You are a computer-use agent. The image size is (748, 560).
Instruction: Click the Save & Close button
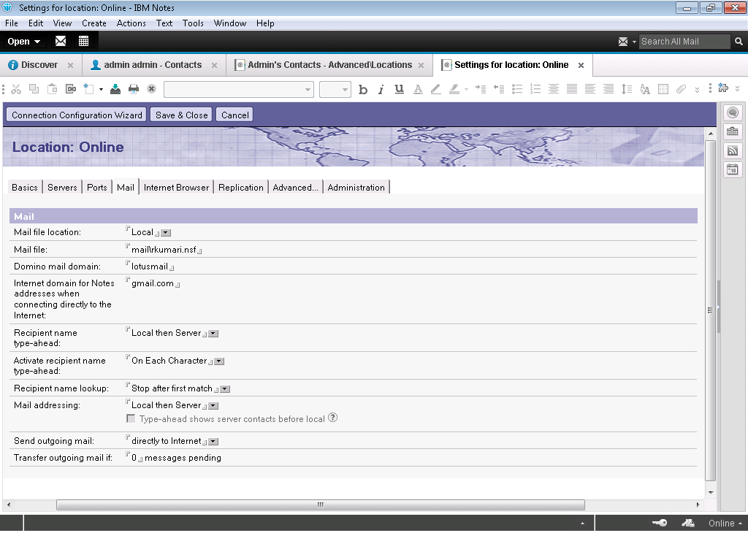181,115
